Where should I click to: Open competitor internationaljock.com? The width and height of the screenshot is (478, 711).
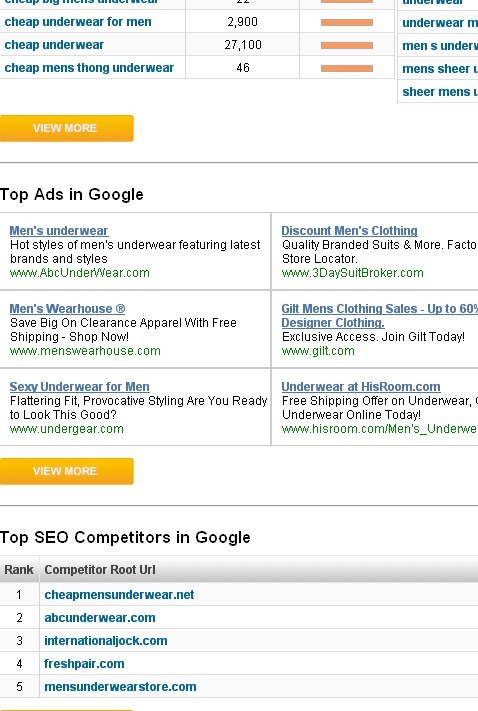tap(106, 641)
